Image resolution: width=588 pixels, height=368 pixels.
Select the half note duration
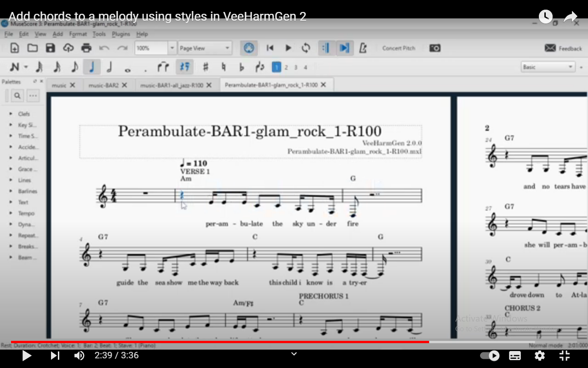click(x=109, y=67)
